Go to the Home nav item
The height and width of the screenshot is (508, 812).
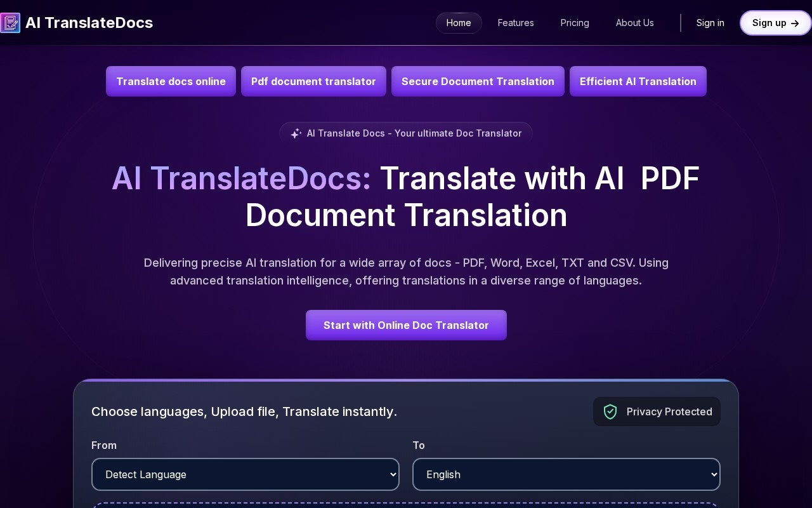pos(459,23)
